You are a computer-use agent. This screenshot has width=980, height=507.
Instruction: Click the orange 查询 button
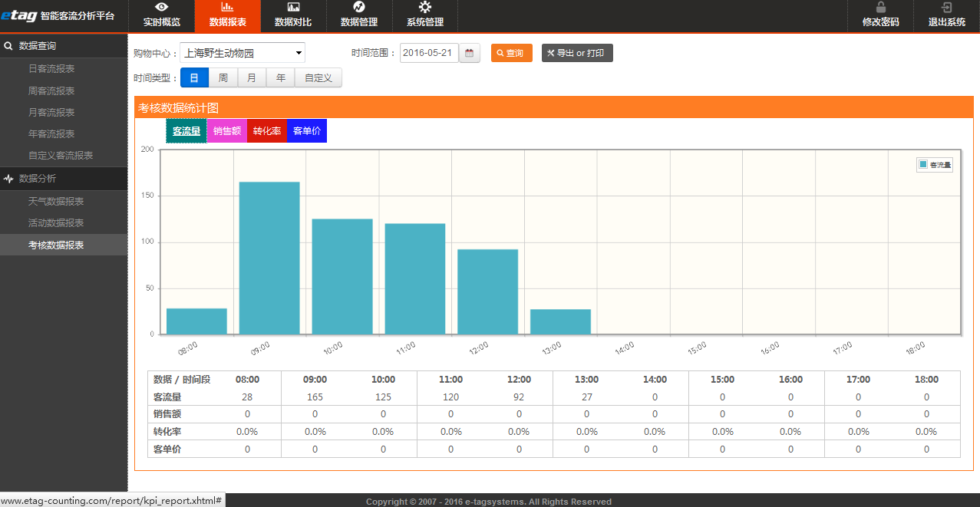[x=512, y=53]
